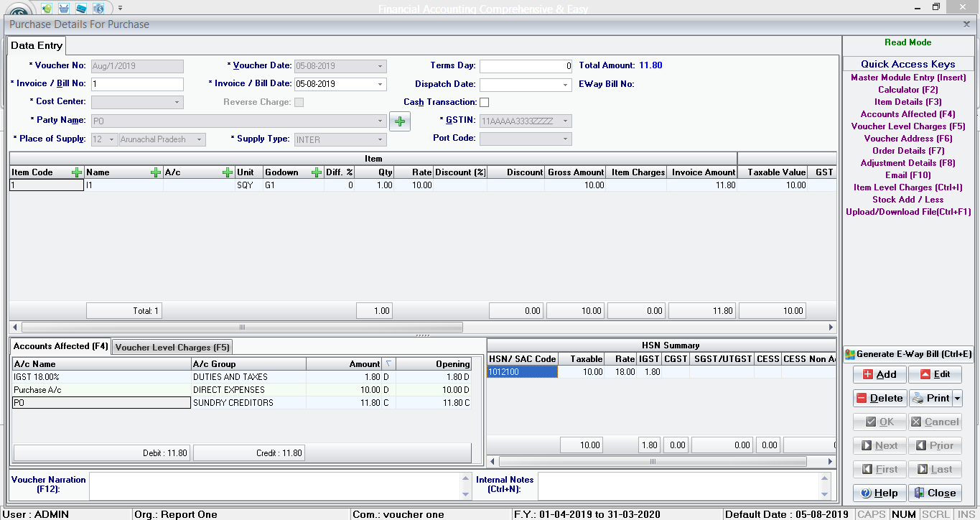Click the plus icon in Name column header

pyautogui.click(x=156, y=172)
